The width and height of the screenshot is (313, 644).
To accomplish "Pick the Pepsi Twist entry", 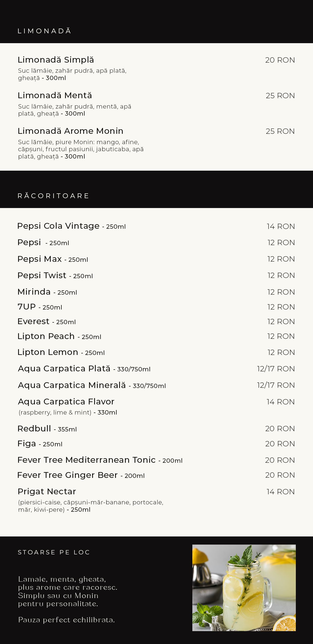I will point(42,275).
